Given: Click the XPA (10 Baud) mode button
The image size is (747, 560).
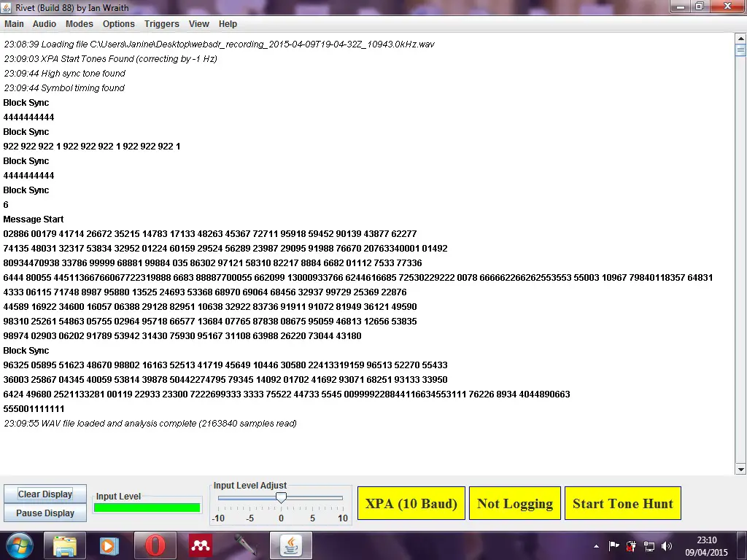Looking at the screenshot, I should [x=411, y=504].
